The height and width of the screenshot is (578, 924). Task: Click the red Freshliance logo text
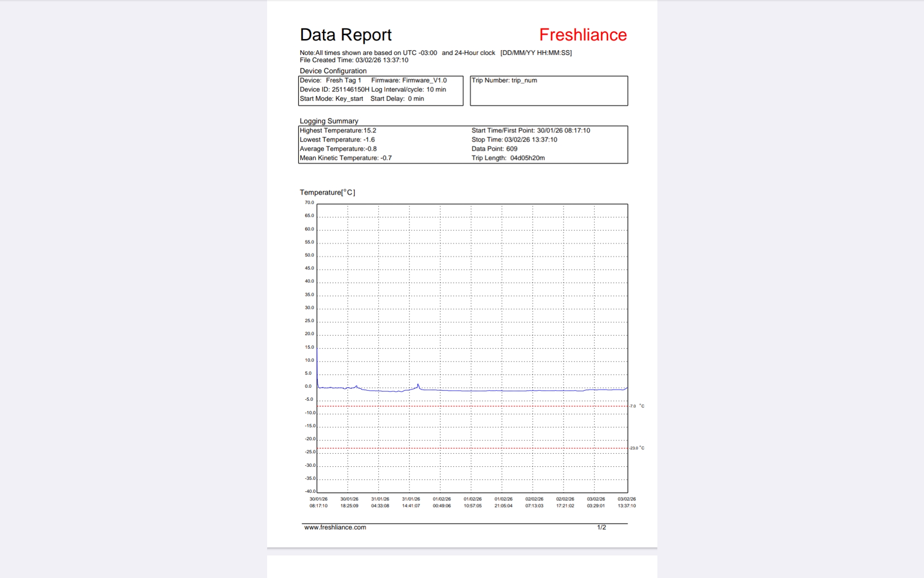click(582, 35)
